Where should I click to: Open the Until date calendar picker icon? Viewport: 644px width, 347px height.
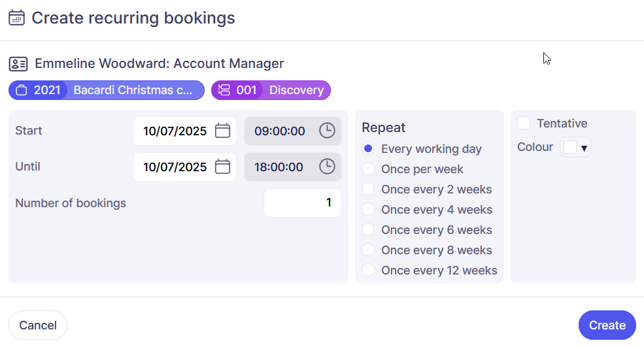(223, 167)
